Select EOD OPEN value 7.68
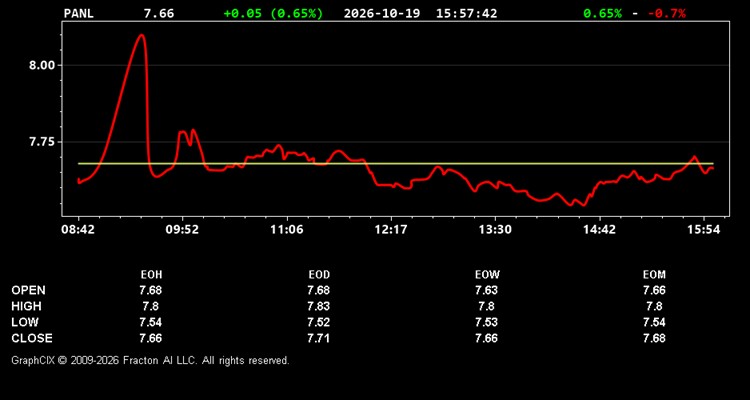Image resolution: width=750 pixels, height=400 pixels. coord(319,290)
